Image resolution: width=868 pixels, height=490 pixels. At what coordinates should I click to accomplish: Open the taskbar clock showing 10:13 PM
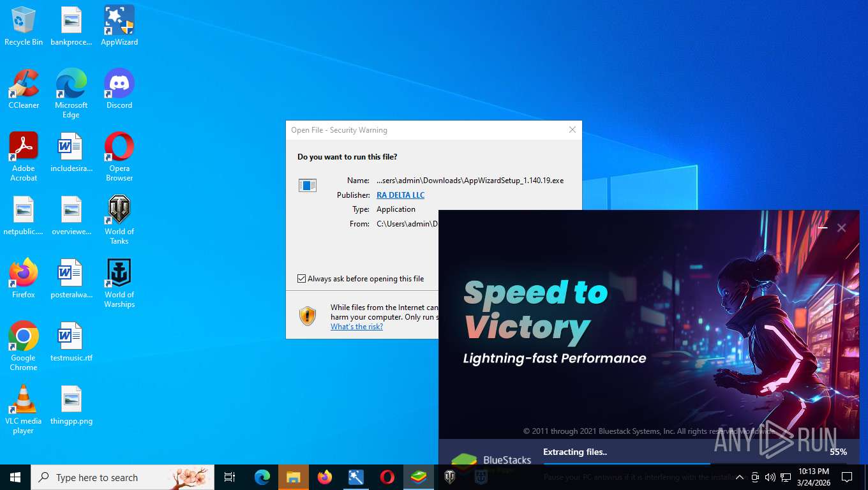(x=813, y=477)
